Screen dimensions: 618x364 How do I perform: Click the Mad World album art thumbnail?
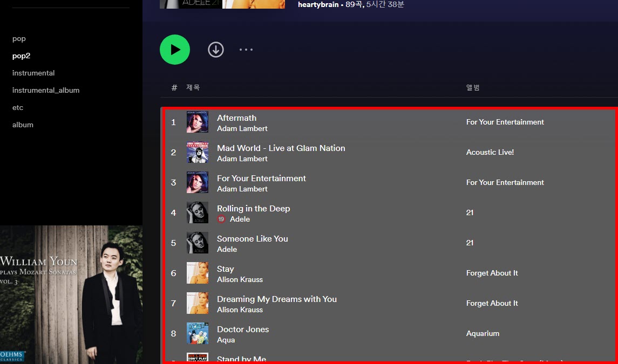(x=198, y=153)
